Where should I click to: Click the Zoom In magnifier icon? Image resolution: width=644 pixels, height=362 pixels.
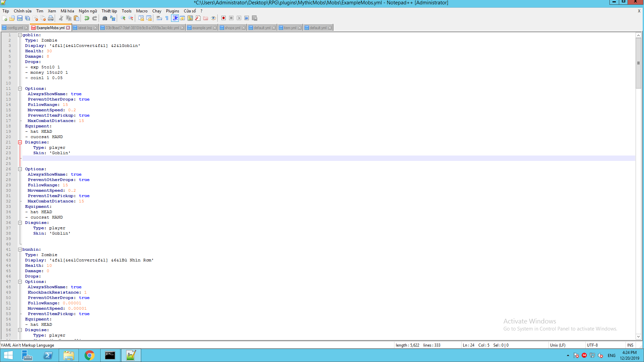click(123, 18)
